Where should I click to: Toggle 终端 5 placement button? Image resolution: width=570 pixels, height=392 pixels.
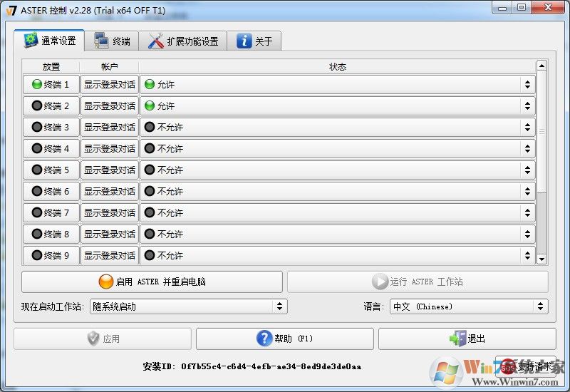51,170
